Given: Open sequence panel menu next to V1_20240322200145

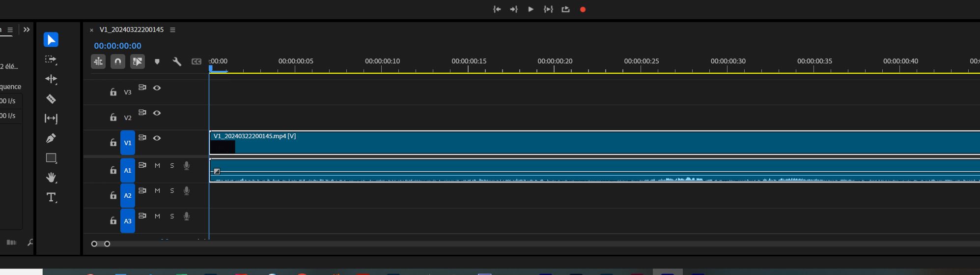Looking at the screenshot, I should (x=172, y=30).
